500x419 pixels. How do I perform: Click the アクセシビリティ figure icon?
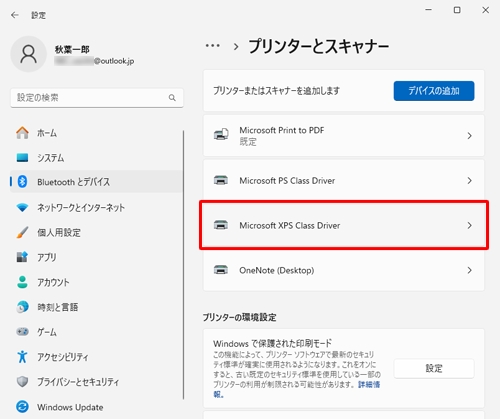point(22,357)
